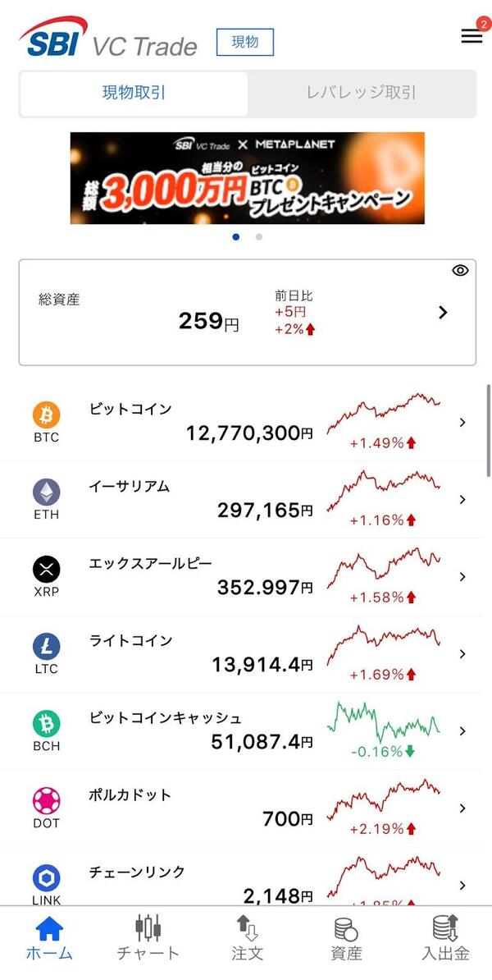Toggle total assets visibility eye icon
This screenshot has width=492, height=980.
460,270
